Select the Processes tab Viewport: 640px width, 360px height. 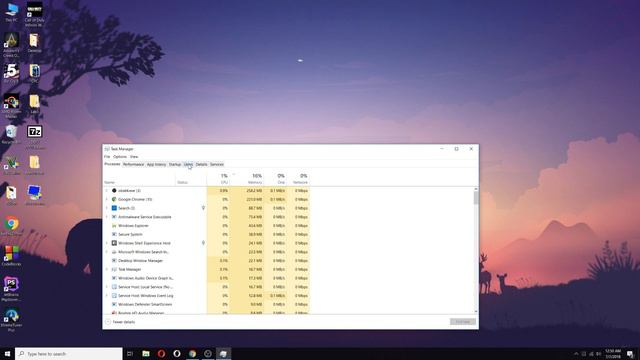[112, 164]
